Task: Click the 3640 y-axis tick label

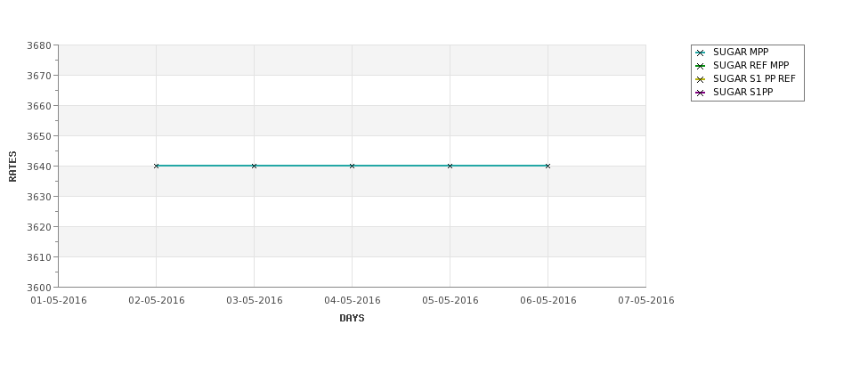Action: pos(39,167)
